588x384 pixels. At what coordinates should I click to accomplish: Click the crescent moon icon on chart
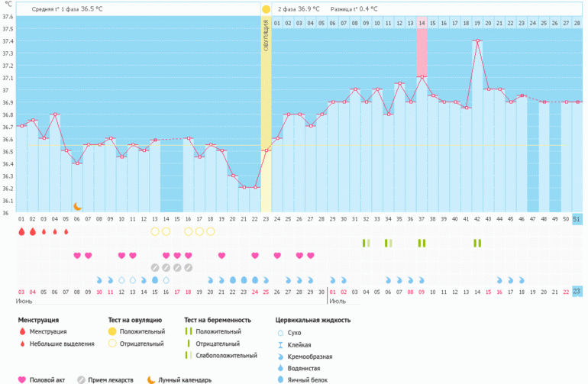pyautogui.click(x=77, y=206)
